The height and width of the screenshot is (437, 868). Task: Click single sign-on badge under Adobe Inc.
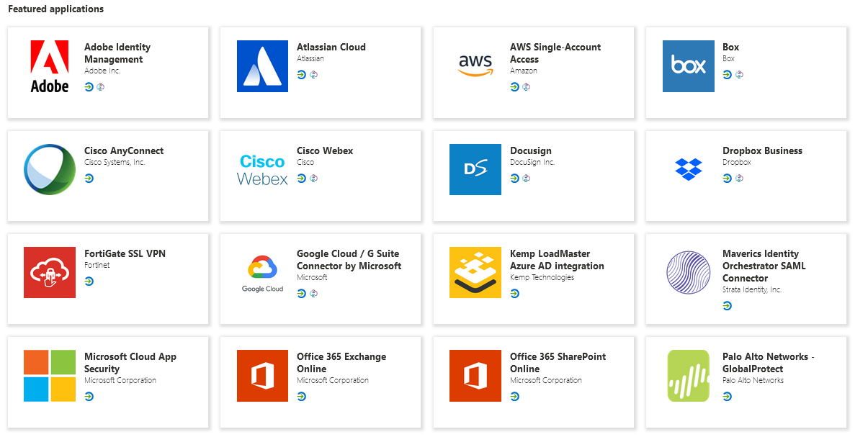coord(89,86)
